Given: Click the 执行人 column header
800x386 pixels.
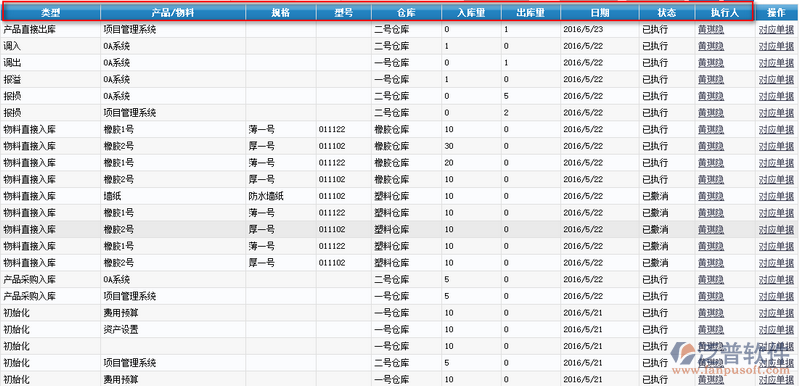Looking at the screenshot, I should tap(724, 13).
